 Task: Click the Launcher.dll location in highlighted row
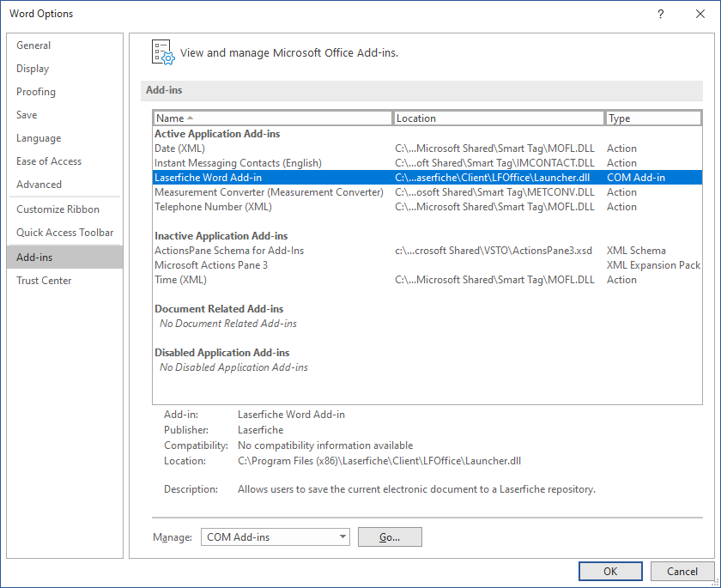click(492, 178)
